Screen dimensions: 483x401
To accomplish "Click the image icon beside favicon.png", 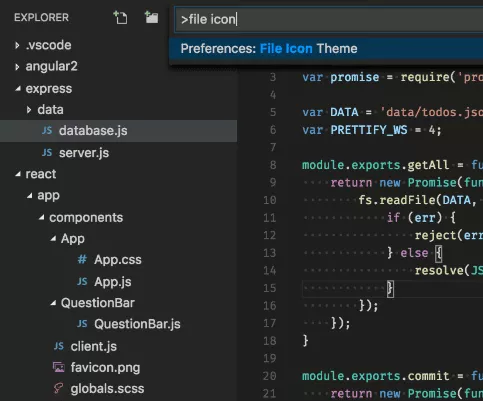I will [x=59, y=367].
